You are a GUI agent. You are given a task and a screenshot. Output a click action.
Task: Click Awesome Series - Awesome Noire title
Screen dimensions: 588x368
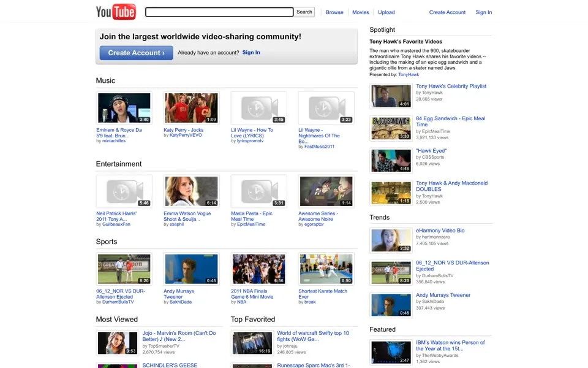(x=318, y=217)
